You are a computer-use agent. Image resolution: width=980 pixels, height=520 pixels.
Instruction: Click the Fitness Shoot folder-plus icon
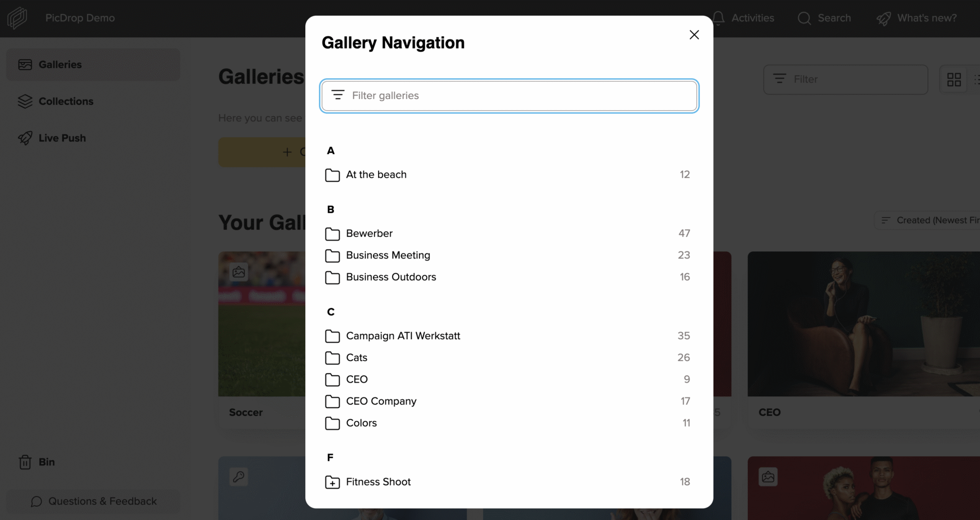pyautogui.click(x=332, y=482)
